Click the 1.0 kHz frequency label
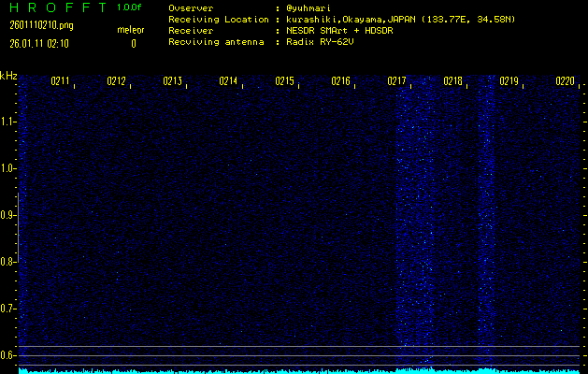The width and height of the screenshot is (588, 374). (x=7, y=168)
